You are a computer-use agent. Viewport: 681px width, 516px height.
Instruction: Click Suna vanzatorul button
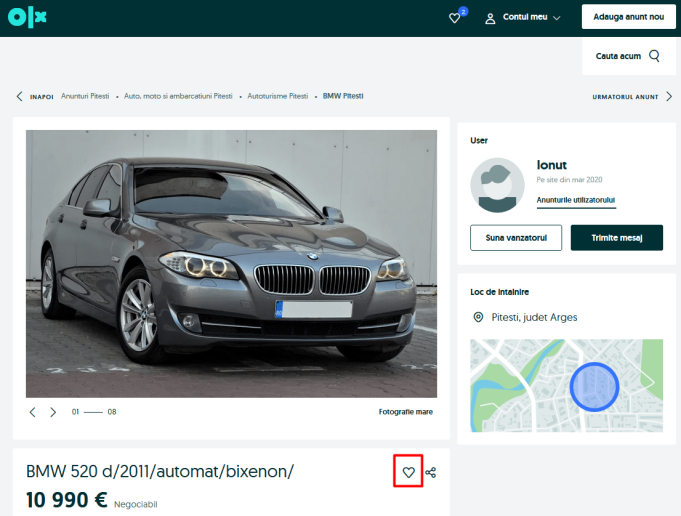coord(516,238)
